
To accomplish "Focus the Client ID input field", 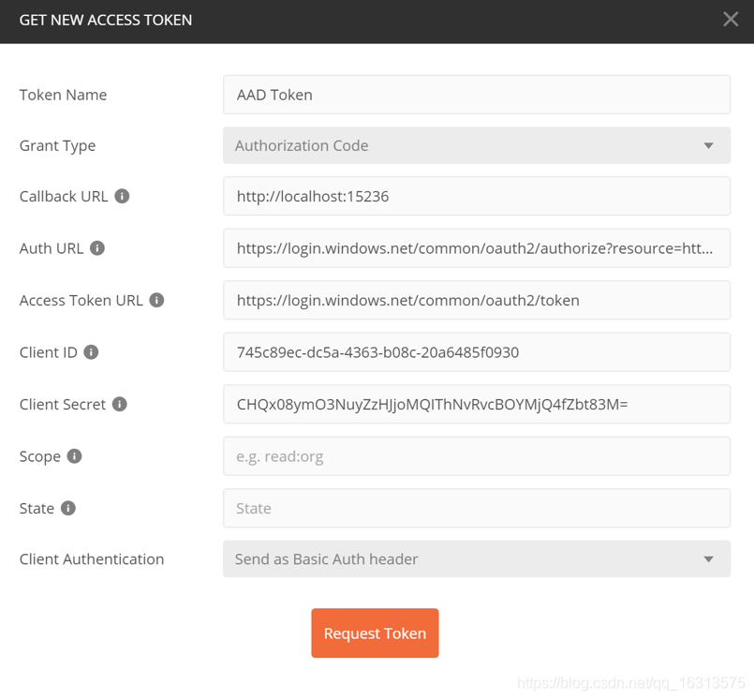I will 476,352.
